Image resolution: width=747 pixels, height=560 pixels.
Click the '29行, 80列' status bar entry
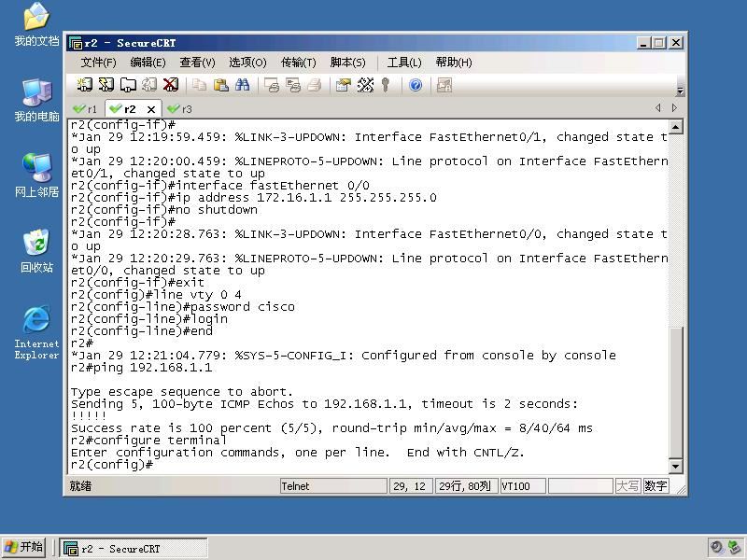pos(466,486)
